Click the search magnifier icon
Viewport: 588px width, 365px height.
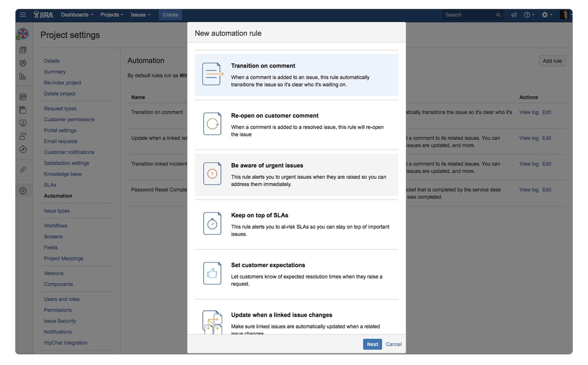[498, 15]
